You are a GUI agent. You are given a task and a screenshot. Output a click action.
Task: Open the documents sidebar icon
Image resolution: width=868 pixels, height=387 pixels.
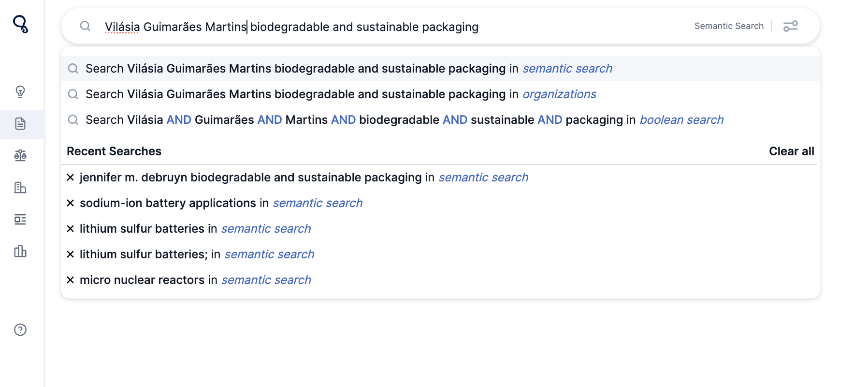coord(20,124)
